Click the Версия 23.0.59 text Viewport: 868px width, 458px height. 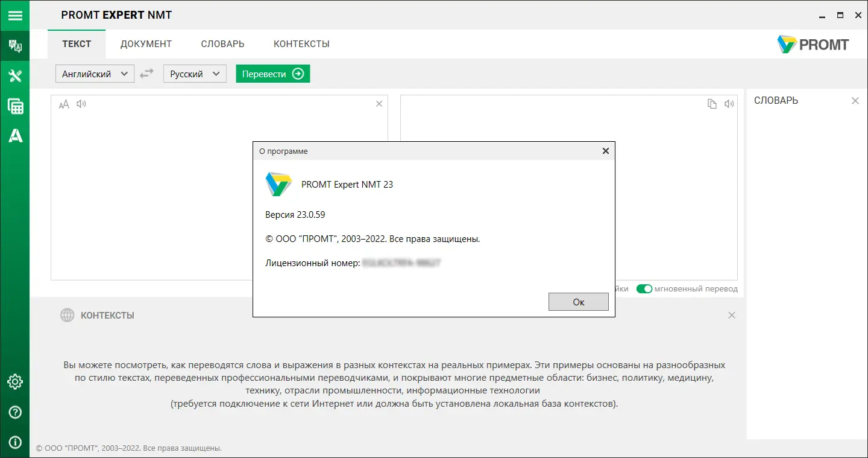click(x=295, y=214)
